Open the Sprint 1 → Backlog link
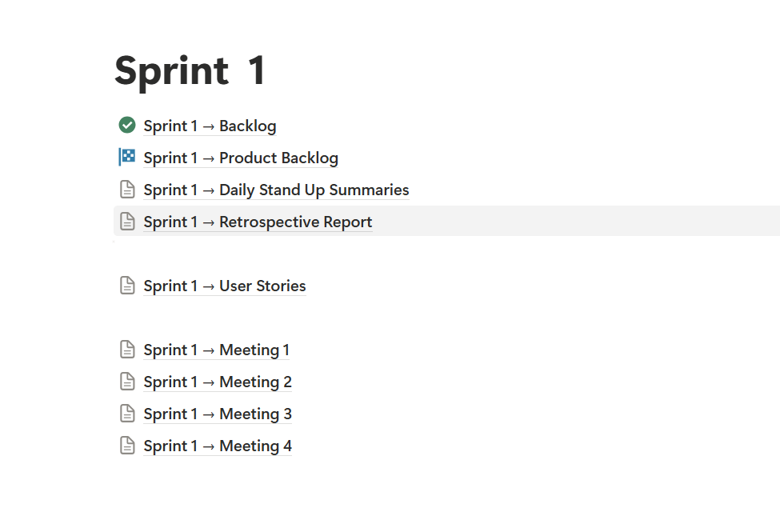780x532 pixels. point(210,126)
